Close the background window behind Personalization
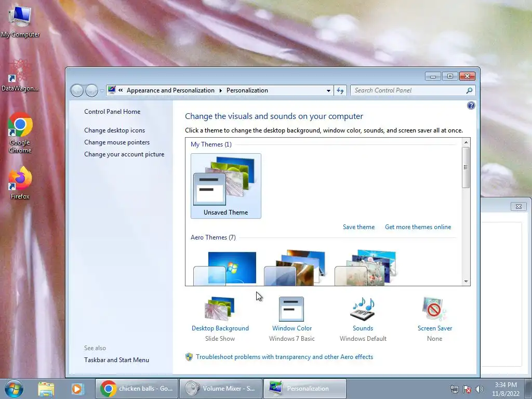This screenshot has width=532, height=399. (x=518, y=206)
